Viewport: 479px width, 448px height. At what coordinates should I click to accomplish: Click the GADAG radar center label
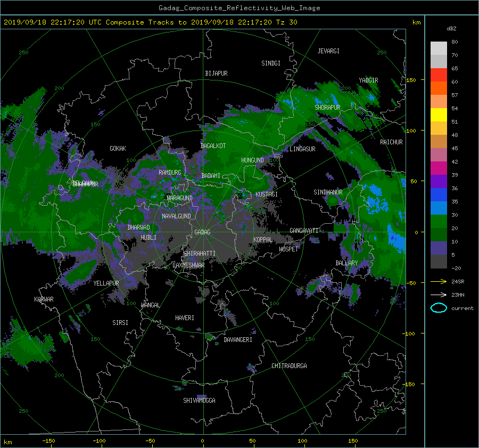coord(203,232)
